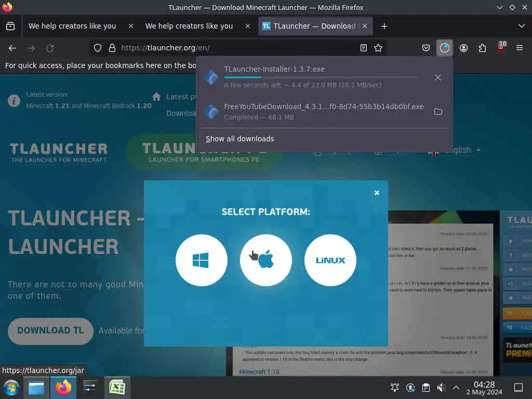Click the notifications bell tray icon
The image size is (532, 399).
[x=395, y=388]
